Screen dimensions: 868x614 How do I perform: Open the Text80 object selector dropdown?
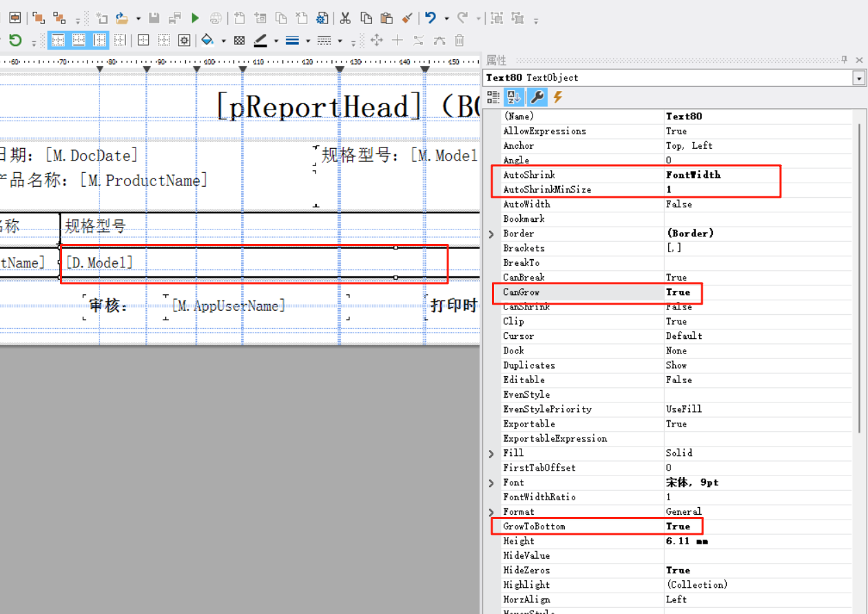tap(858, 79)
